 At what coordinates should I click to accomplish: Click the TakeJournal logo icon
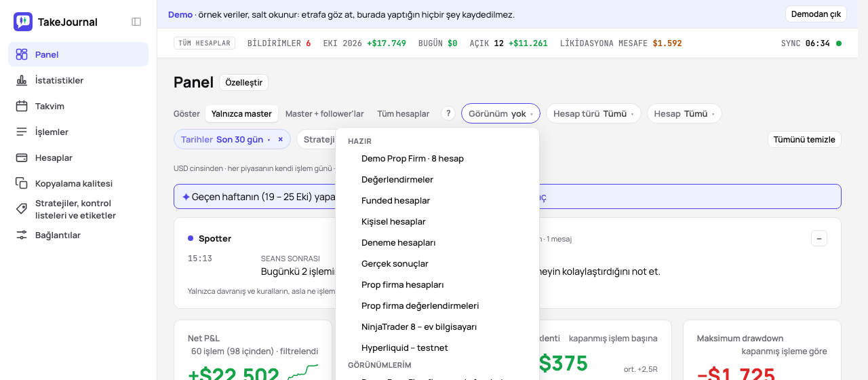tap(23, 22)
